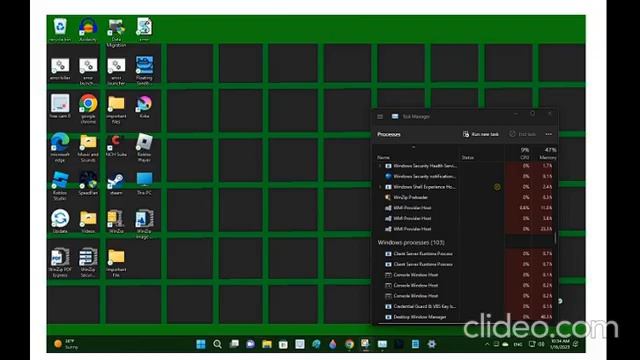Screen dimensions: 640x360
Task: Open Task Manager more options ellipsis
Action: coord(549,134)
